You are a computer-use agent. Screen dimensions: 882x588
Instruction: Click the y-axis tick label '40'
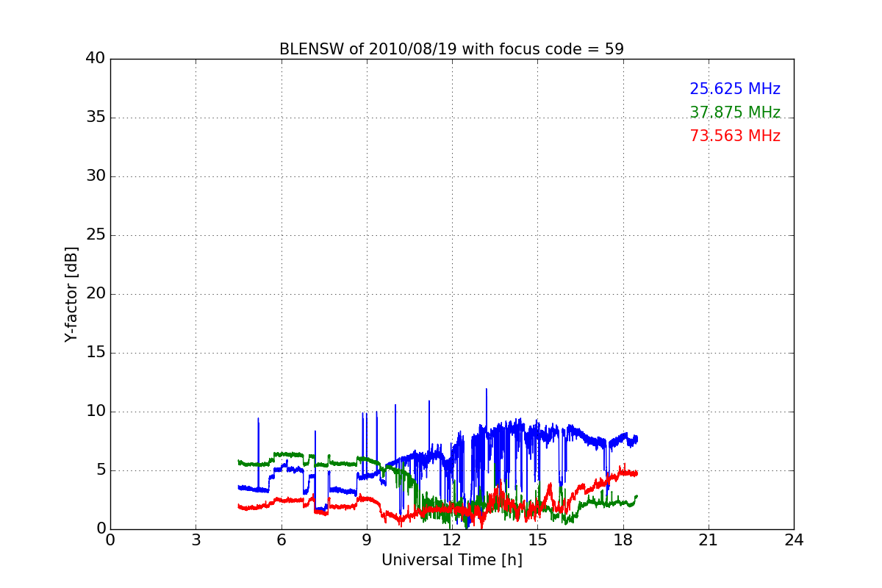point(96,59)
